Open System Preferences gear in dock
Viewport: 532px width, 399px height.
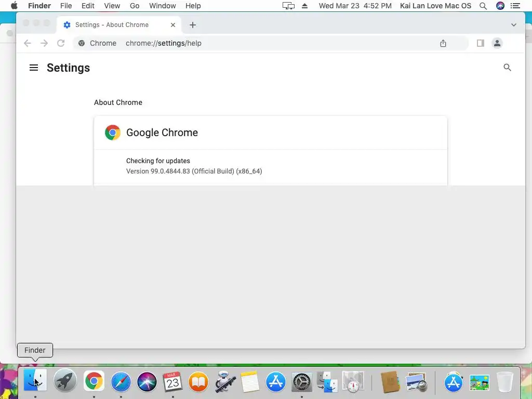pyautogui.click(x=302, y=381)
